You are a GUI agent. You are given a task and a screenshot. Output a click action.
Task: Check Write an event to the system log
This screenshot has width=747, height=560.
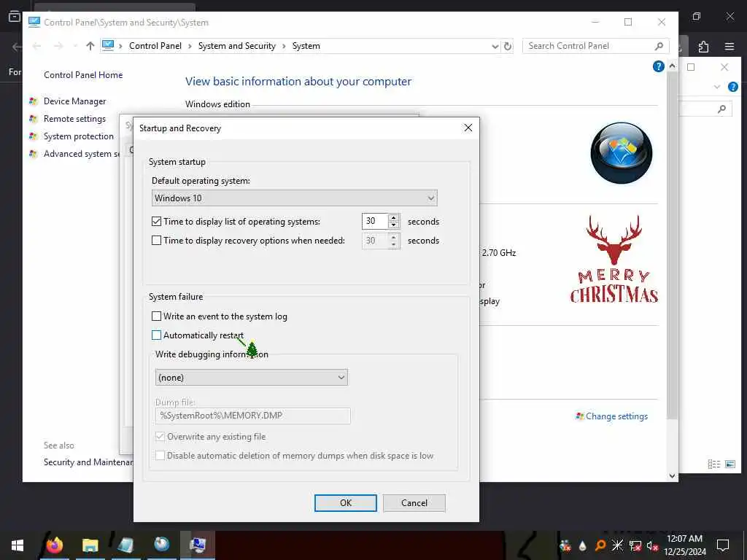point(156,316)
